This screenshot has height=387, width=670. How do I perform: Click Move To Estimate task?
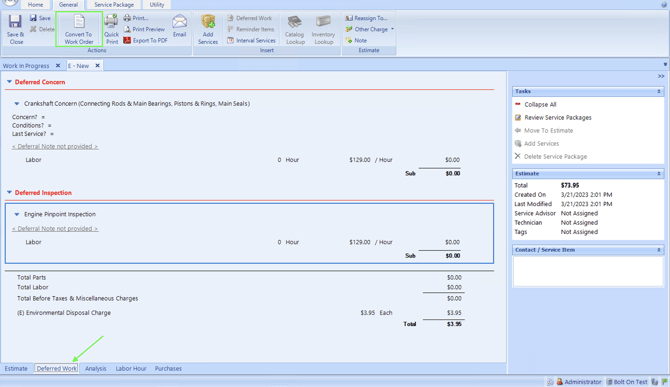tap(544, 130)
